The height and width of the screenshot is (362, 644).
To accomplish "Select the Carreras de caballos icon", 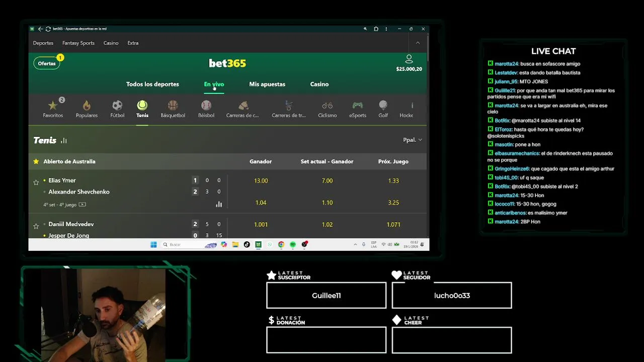I will pyautogui.click(x=243, y=105).
